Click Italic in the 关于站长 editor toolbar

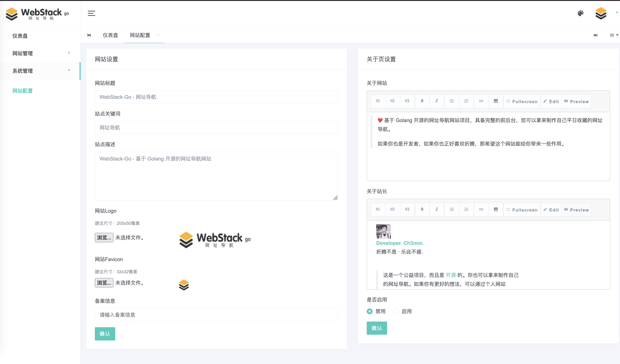click(x=437, y=209)
